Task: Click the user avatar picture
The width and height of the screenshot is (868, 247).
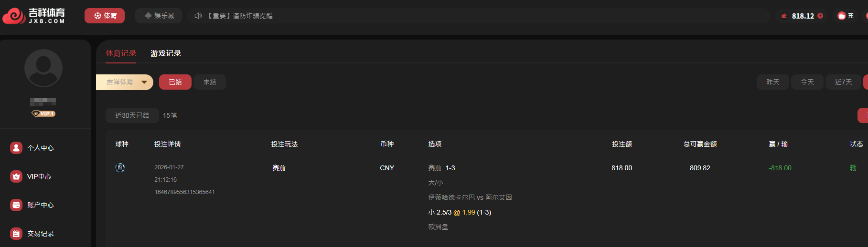Action: (43, 68)
